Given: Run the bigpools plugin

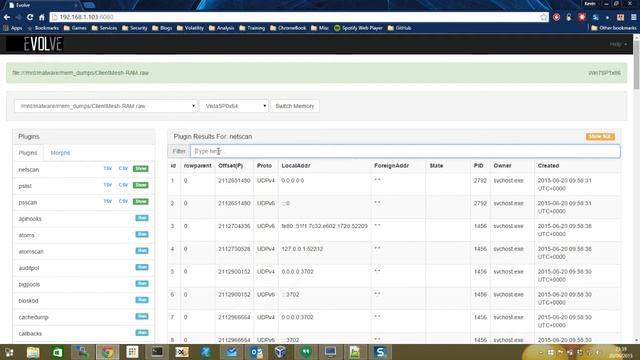Looking at the screenshot, I should click(142, 283).
